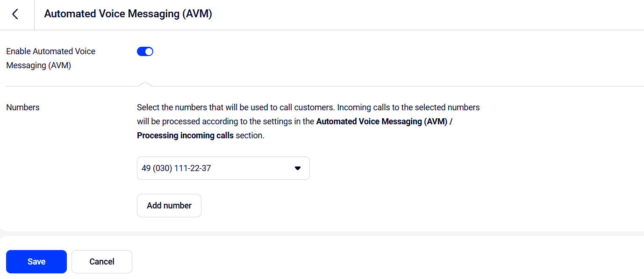The width and height of the screenshot is (644, 279).
Task: Click bold 'Automated Voice Messaging (AVM) /' reference
Action: [384, 122]
